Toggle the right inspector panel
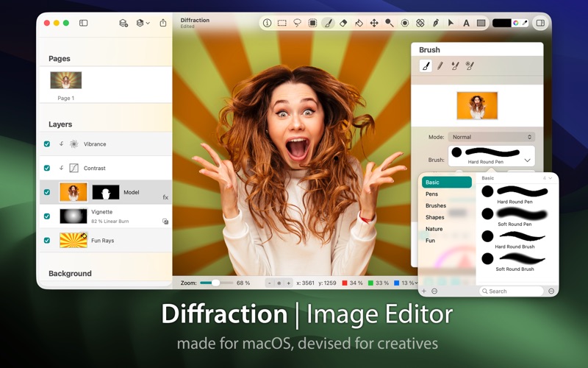The width and height of the screenshot is (588, 368). tap(540, 23)
